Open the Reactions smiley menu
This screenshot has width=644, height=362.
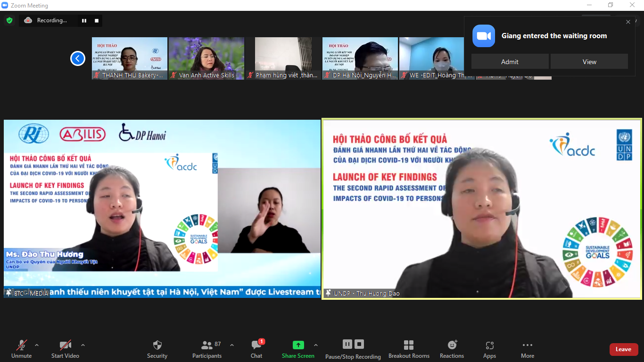(x=452, y=349)
